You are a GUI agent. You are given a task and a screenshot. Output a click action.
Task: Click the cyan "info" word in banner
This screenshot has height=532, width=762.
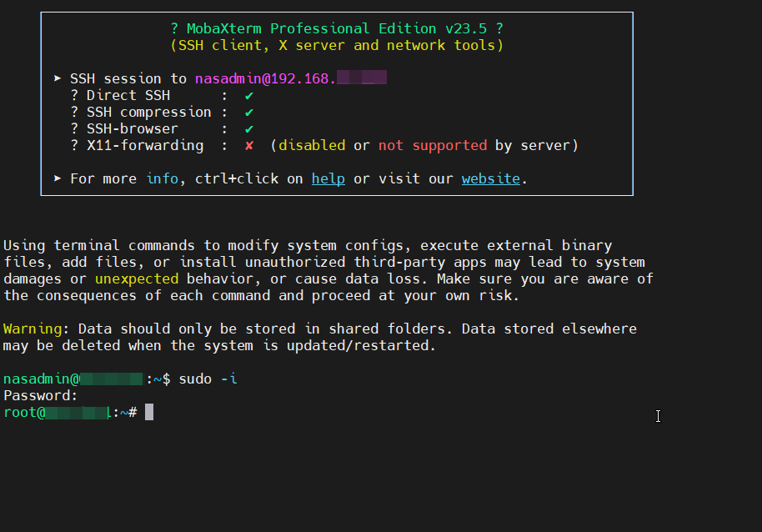click(162, 178)
